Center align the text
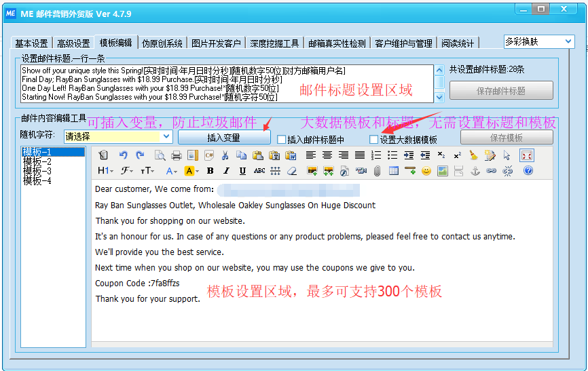Viewport: 588px width, 371px height. pos(327,155)
